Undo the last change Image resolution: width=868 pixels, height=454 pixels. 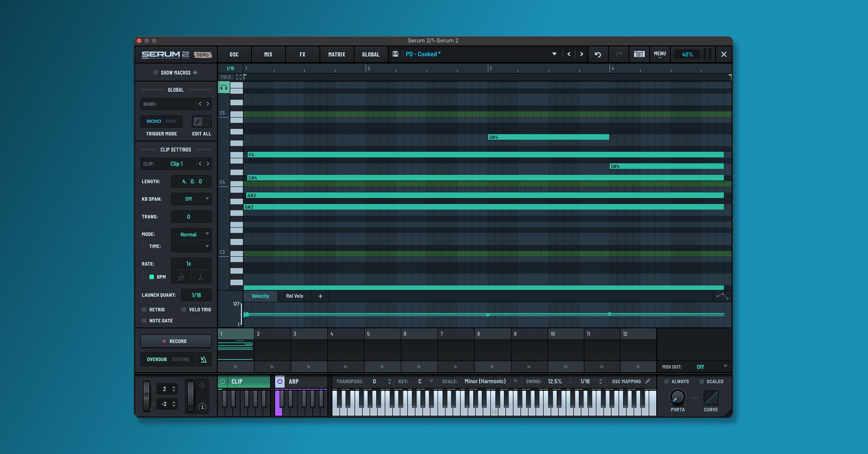click(x=598, y=55)
